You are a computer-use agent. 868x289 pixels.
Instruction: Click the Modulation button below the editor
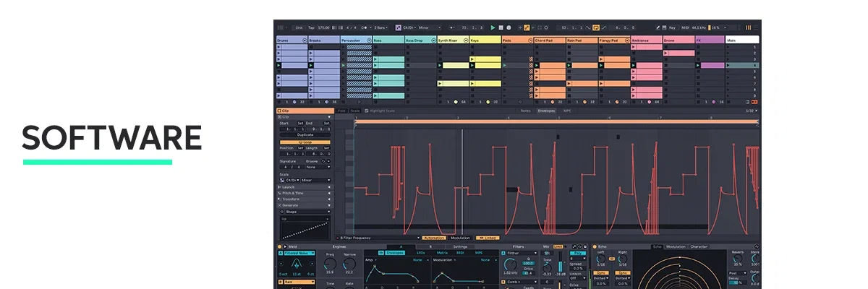point(460,238)
